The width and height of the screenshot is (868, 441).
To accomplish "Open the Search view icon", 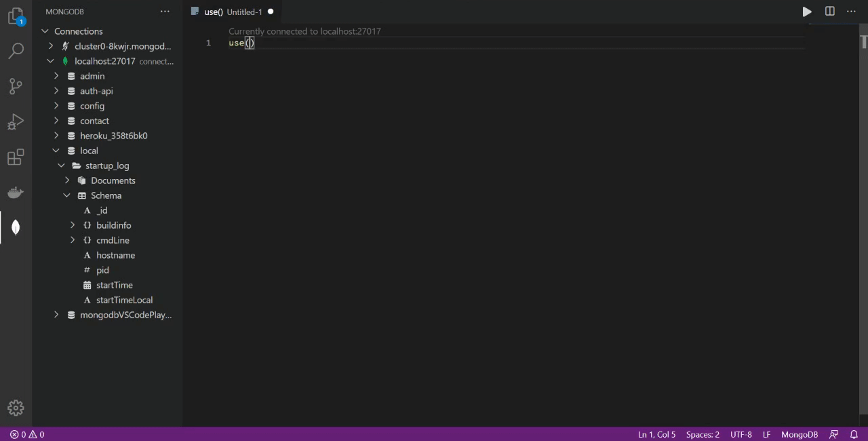I will click(16, 51).
